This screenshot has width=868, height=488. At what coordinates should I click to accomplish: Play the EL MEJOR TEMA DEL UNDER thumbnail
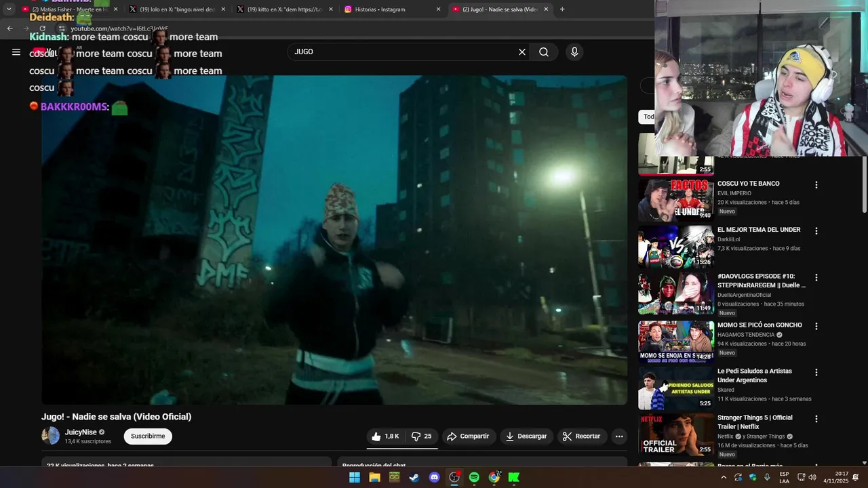676,247
